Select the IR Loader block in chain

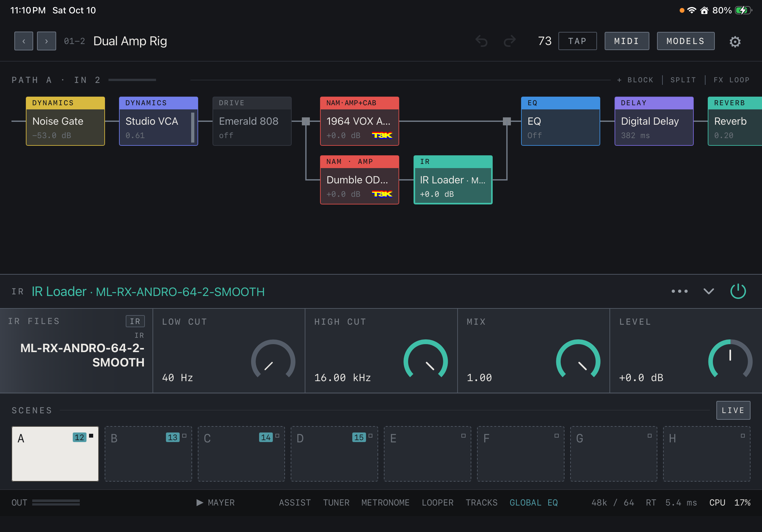tap(453, 180)
